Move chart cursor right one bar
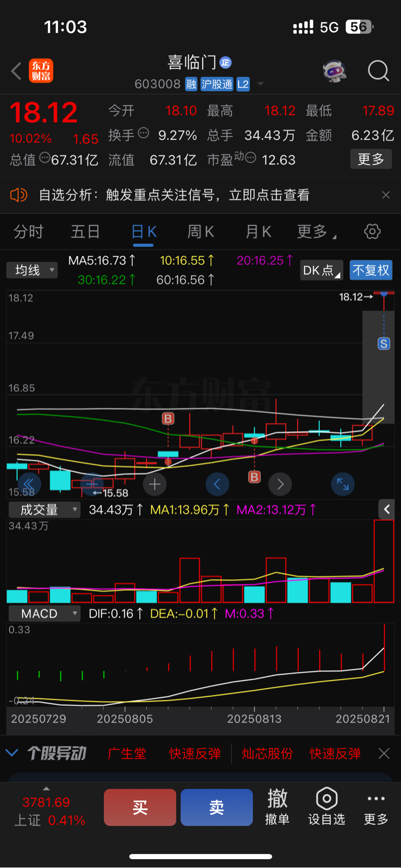 (280, 484)
